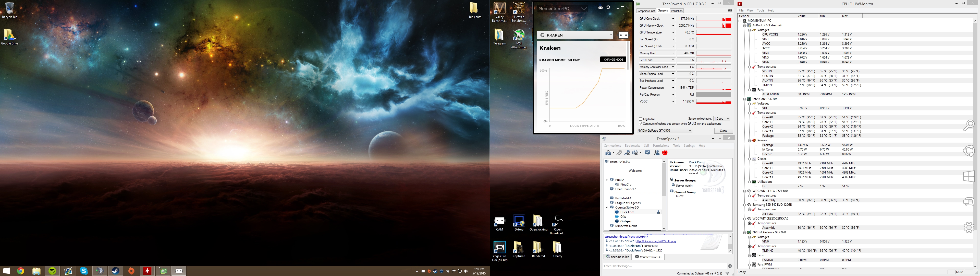Click the volume speaker icon in system tray
Screen dimensions: 980x276
pos(466,271)
